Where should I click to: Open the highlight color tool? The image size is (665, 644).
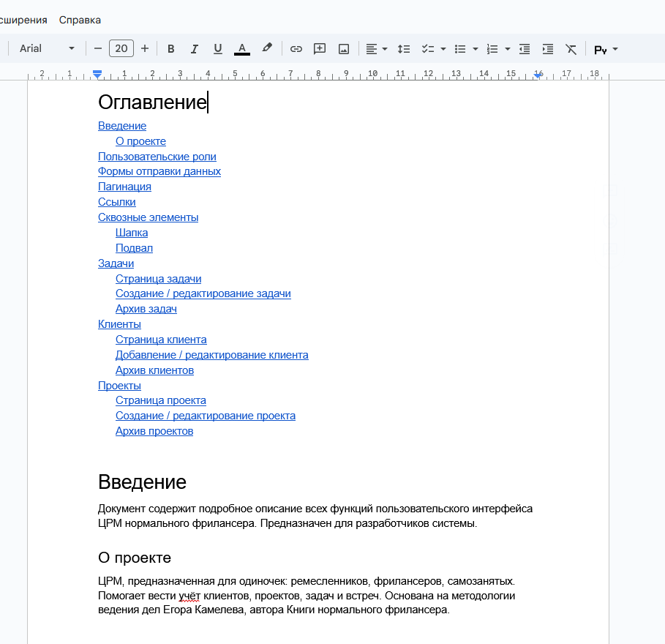tap(266, 48)
